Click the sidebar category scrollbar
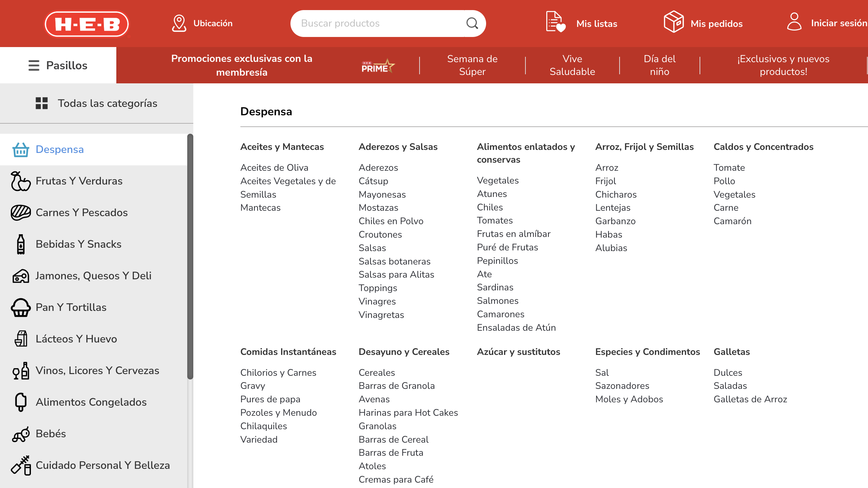 click(x=190, y=256)
